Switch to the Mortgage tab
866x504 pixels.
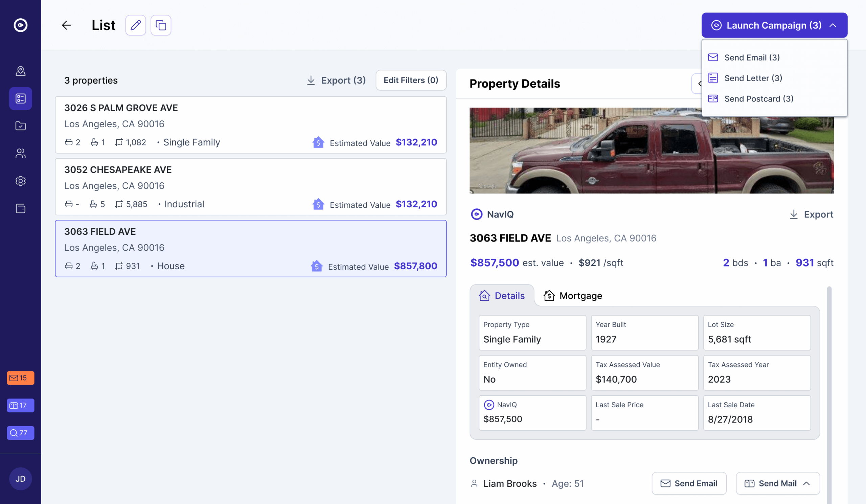pos(573,295)
